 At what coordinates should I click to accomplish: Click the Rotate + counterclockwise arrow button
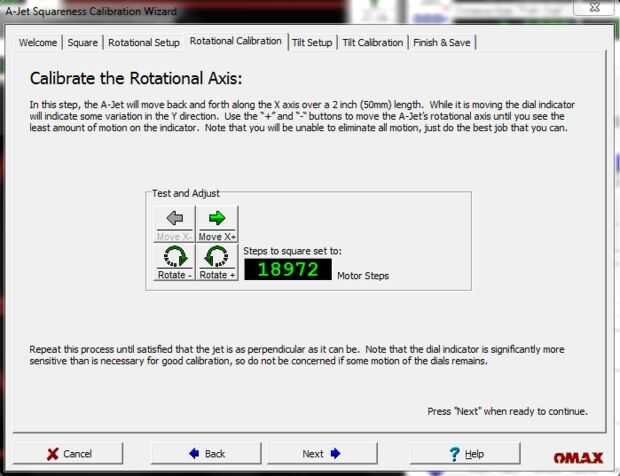(x=217, y=262)
